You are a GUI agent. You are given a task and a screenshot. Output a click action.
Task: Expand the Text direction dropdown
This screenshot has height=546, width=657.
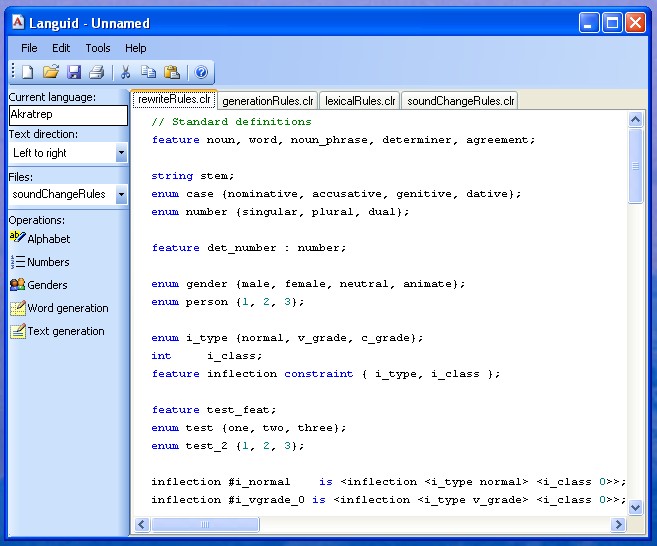[x=121, y=153]
